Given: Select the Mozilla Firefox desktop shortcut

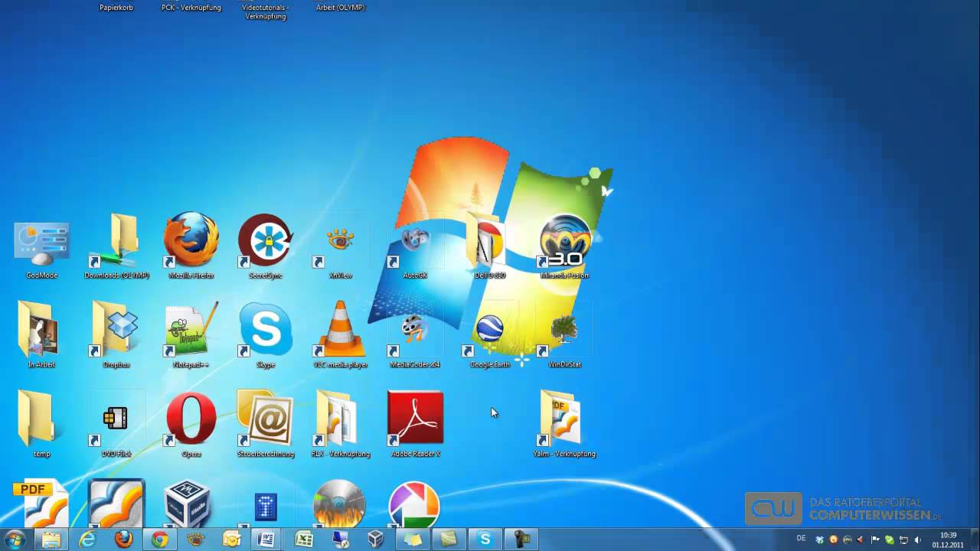Looking at the screenshot, I should (x=191, y=245).
